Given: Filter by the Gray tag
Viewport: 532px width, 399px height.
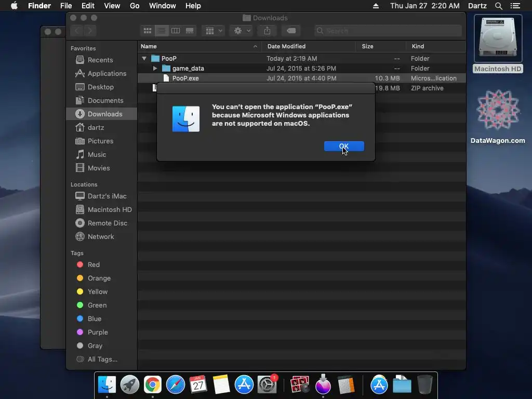Looking at the screenshot, I should tap(102, 345).
